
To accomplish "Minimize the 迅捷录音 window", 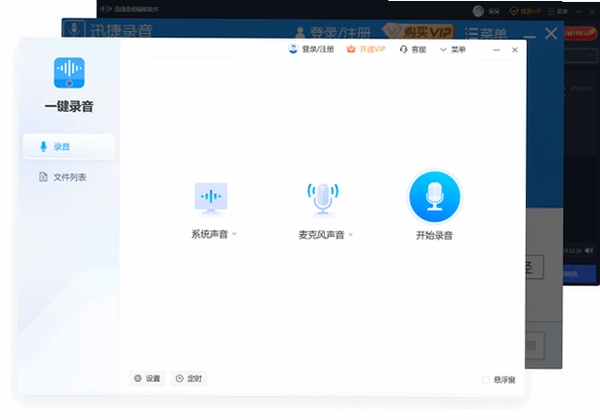I will [x=530, y=36].
